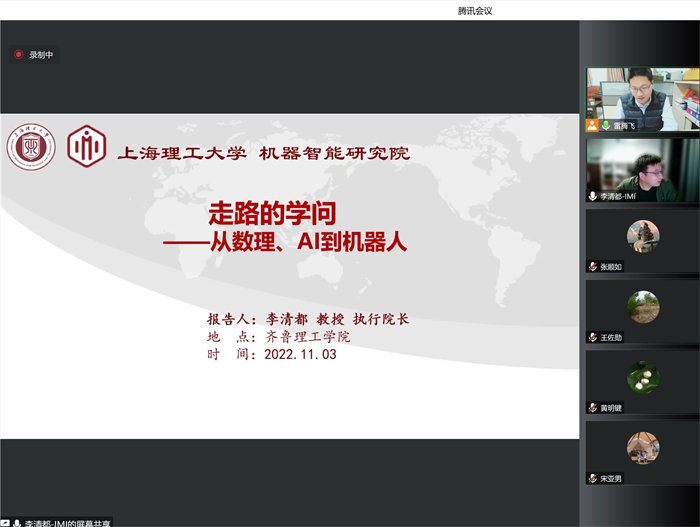Viewport: 700px width, 527px height.
Task: Click the screen sharing label for 李清都-IMI
Action: click(x=68, y=522)
